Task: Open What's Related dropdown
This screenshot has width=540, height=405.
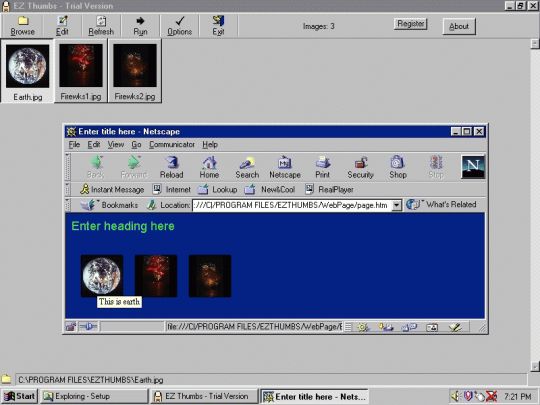Action: pyautogui.click(x=441, y=205)
